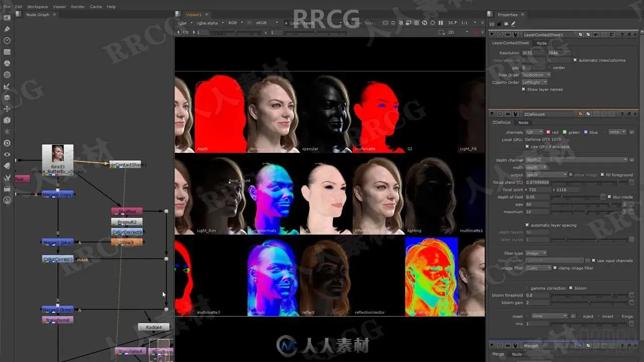The image size is (644, 362).
Task: Toggle the green channel checkbox
Action: point(565,132)
